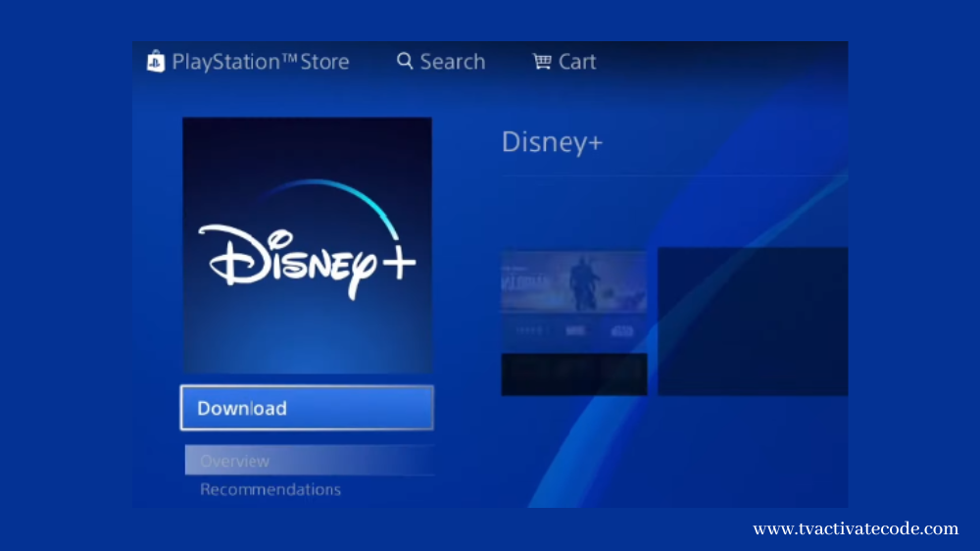The image size is (980, 551).
Task: Open the large dark preview thumbnail
Action: pyautogui.click(x=753, y=322)
